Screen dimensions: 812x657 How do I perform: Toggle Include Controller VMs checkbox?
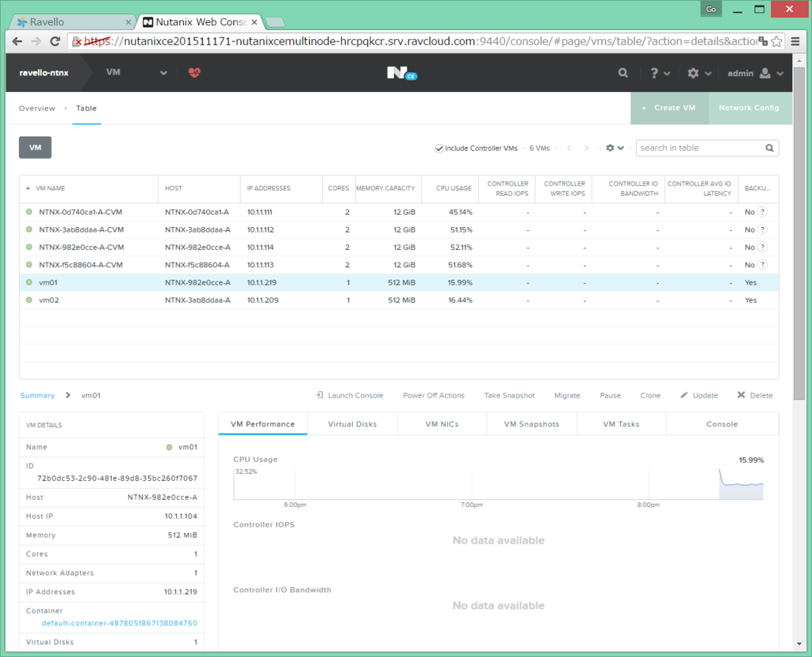pos(439,148)
